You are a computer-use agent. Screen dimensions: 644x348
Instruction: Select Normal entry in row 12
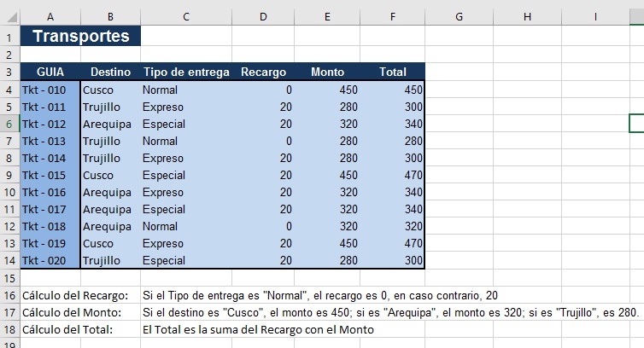[x=186, y=227]
